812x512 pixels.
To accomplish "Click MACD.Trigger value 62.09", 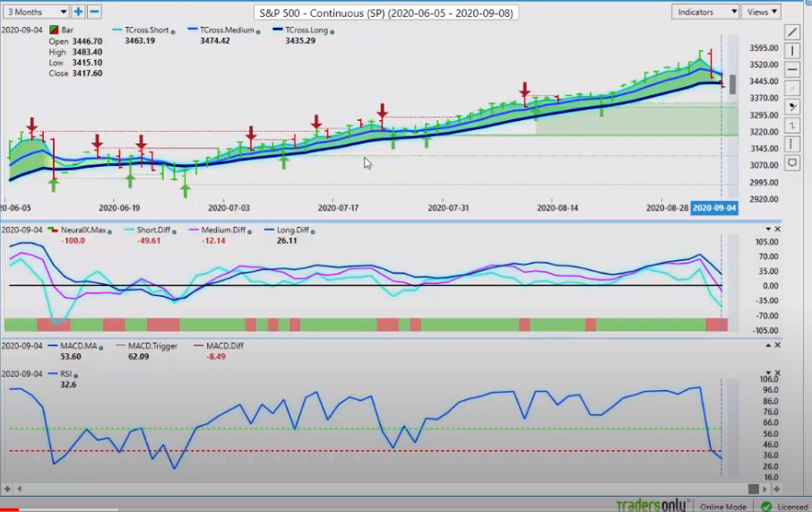I will pyautogui.click(x=138, y=357).
